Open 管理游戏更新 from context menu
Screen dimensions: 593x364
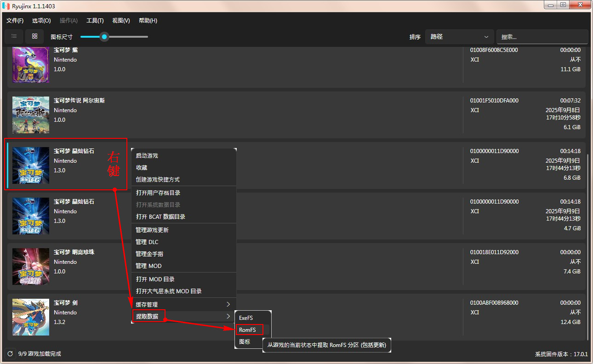tap(184, 230)
